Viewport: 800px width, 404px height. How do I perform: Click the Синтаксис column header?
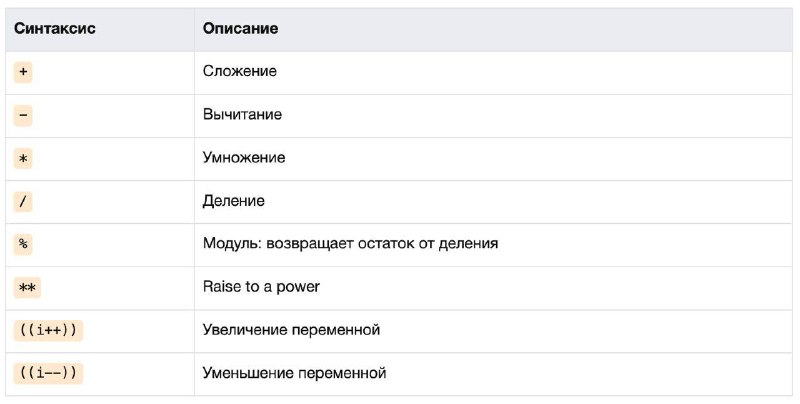pyautogui.click(x=55, y=28)
